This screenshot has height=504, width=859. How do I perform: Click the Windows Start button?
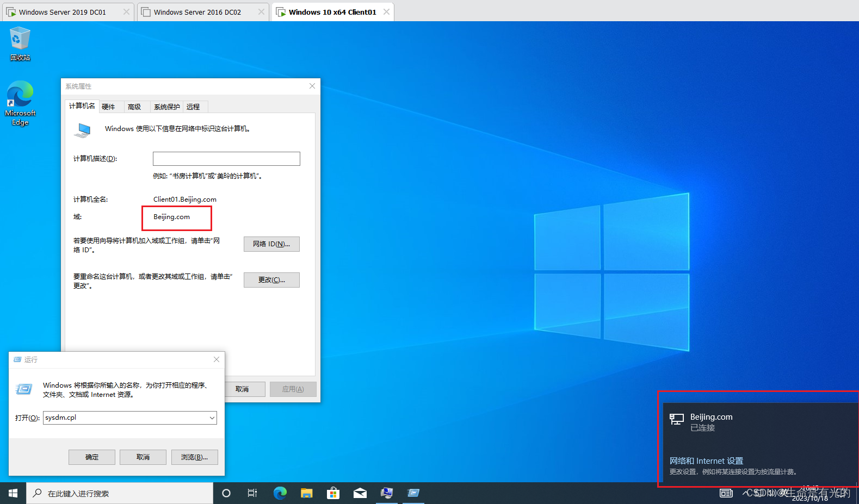[x=13, y=493]
